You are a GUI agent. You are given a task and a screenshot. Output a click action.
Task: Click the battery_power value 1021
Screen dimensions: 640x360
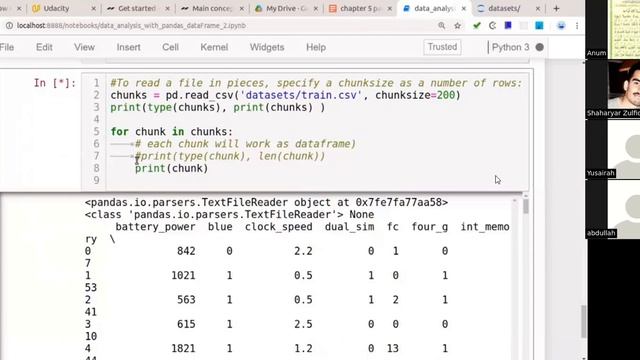(x=183, y=276)
